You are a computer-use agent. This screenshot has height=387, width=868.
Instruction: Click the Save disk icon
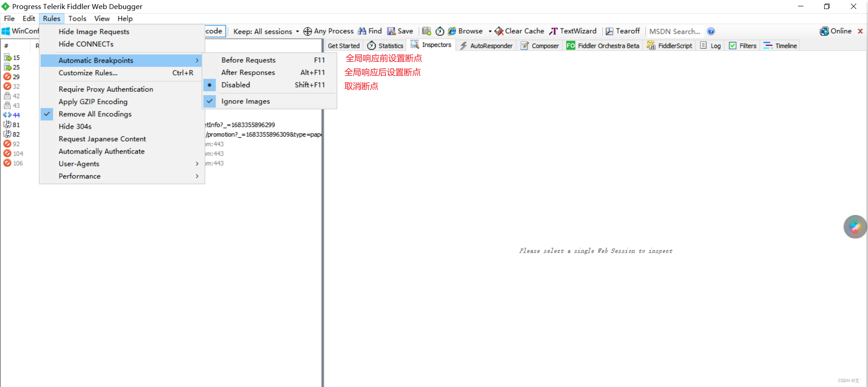pyautogui.click(x=391, y=31)
